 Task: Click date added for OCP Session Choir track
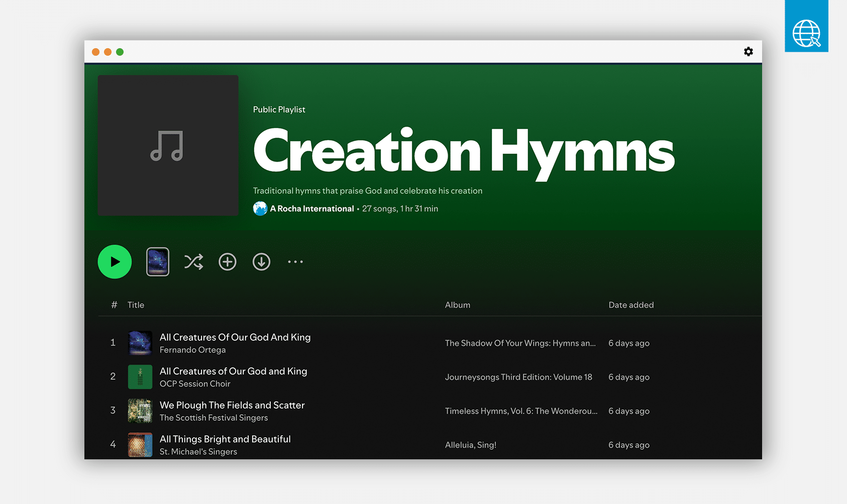(x=629, y=377)
